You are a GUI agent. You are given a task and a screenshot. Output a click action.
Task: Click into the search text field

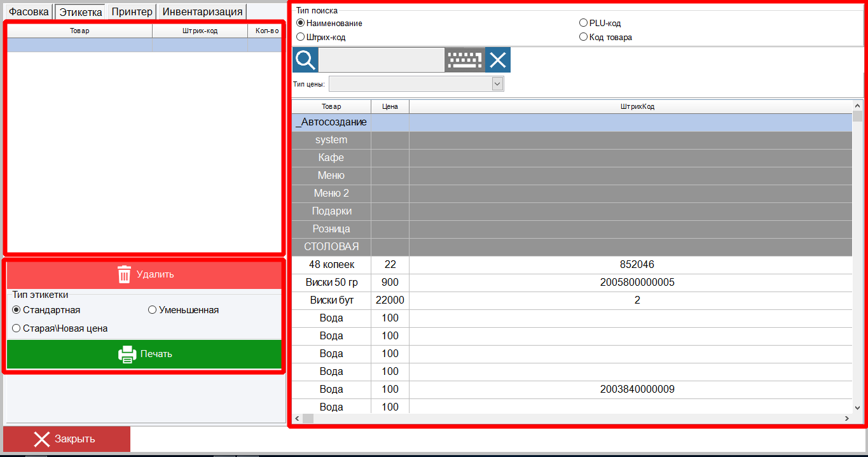[x=381, y=60]
